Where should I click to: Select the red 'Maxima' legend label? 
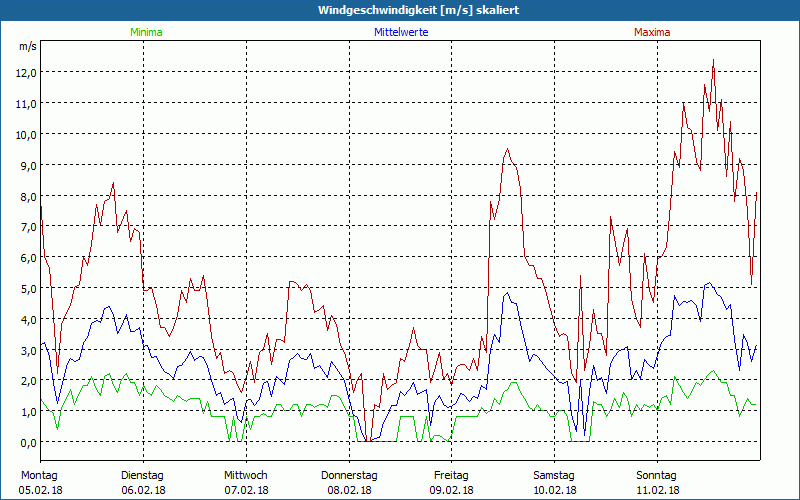[x=652, y=32]
